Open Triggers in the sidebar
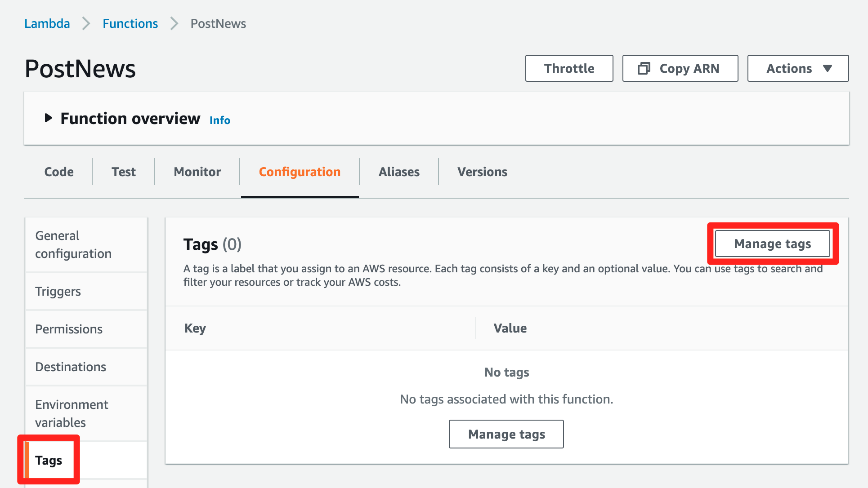The image size is (868, 488). (86, 291)
